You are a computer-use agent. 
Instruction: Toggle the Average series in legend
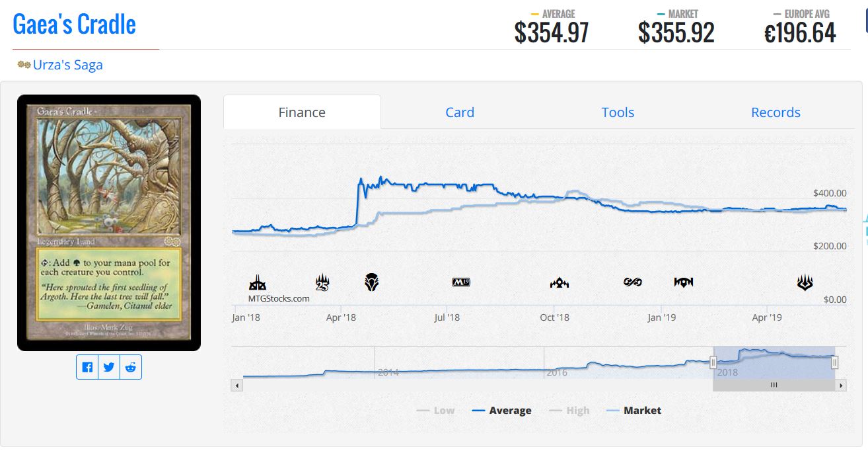click(x=502, y=411)
